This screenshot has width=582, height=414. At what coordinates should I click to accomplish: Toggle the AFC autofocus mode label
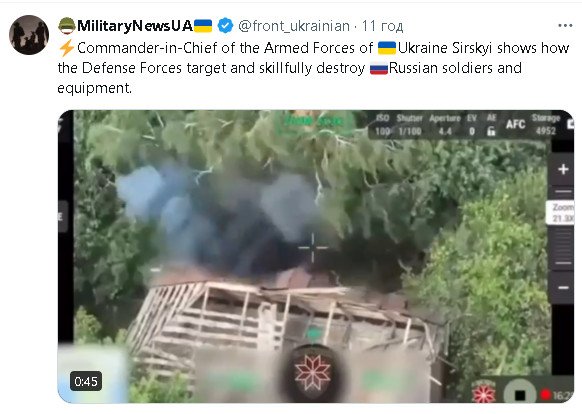(515, 124)
